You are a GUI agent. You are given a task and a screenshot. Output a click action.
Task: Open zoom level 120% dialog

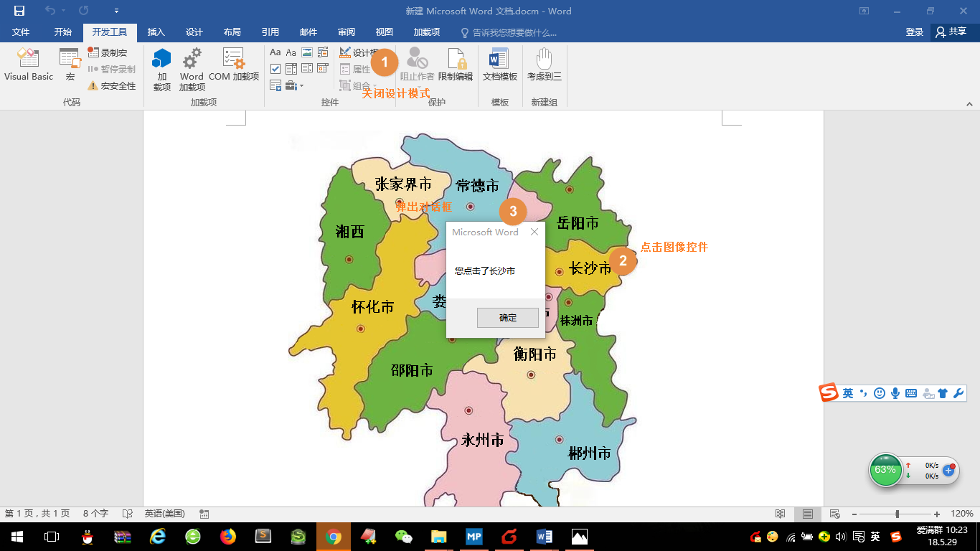tap(961, 514)
